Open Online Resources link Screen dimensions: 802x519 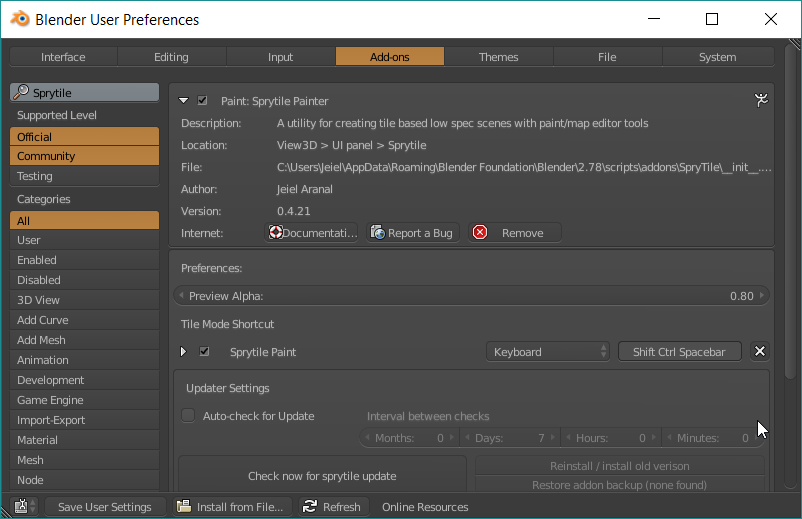pos(425,507)
